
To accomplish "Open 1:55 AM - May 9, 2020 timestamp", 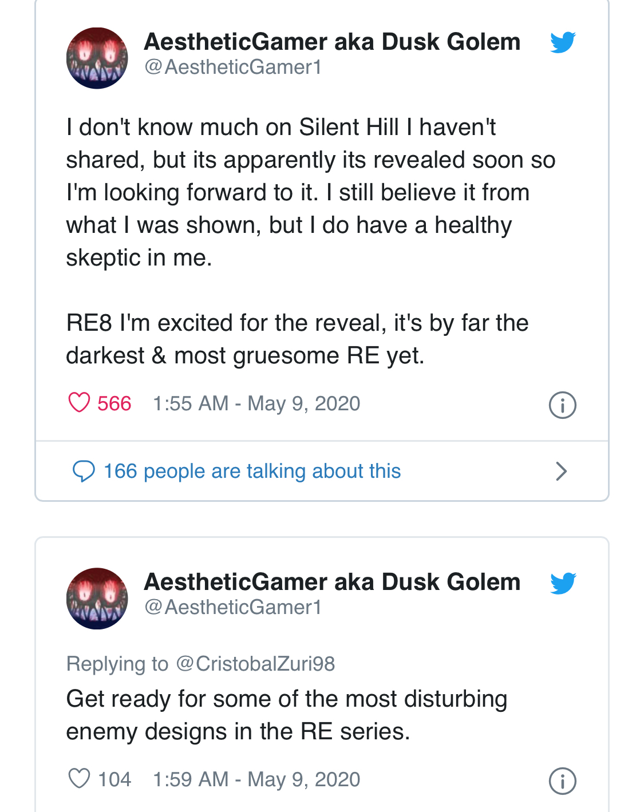I will coord(256,403).
